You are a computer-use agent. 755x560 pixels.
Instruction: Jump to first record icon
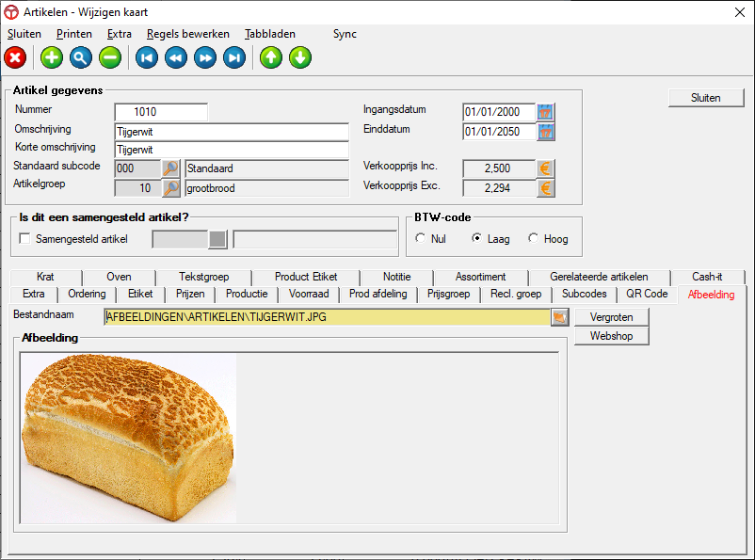[147, 57]
